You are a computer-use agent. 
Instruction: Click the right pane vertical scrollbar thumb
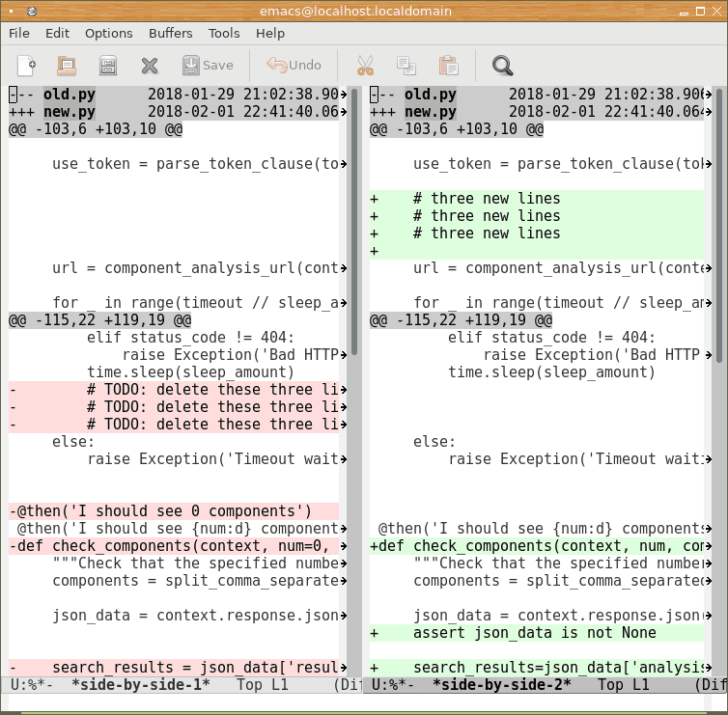click(719, 226)
